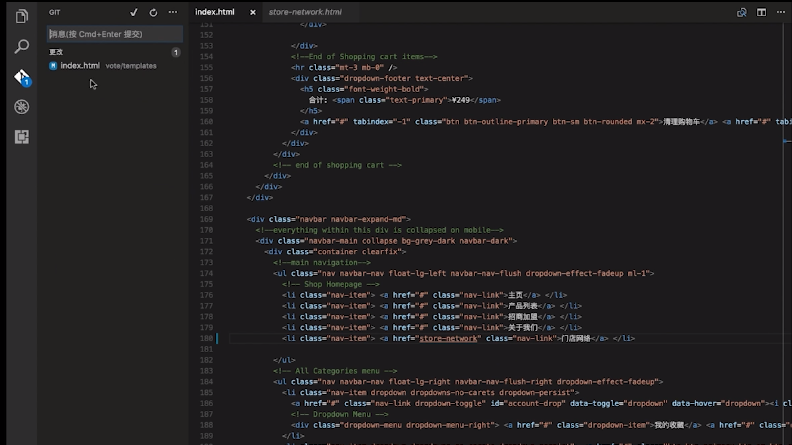Click the editor vertical scrollbar marker
Viewport: 792px width, 445px height.
tap(787, 141)
